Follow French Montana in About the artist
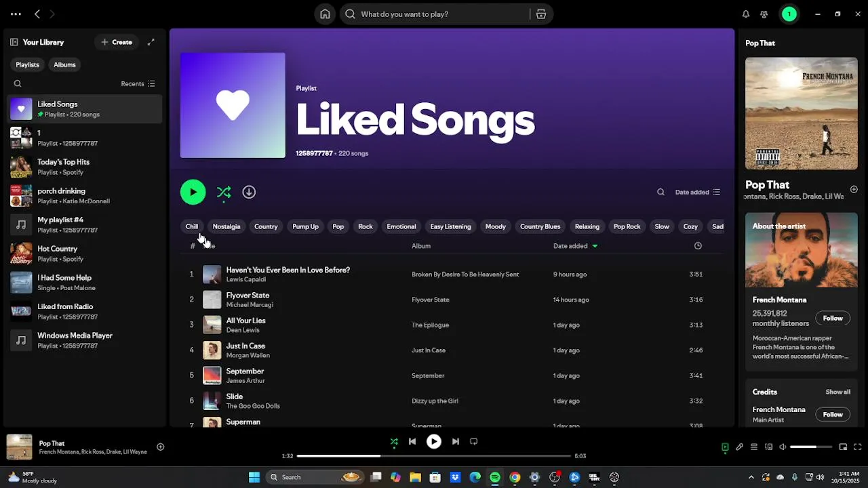The height and width of the screenshot is (488, 868). [x=833, y=319]
